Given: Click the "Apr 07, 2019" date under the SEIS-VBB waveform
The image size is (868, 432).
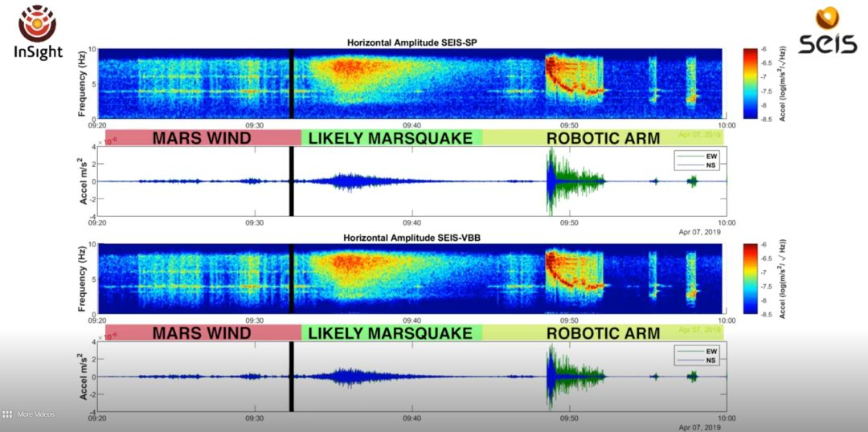Looking at the screenshot, I should [700, 427].
